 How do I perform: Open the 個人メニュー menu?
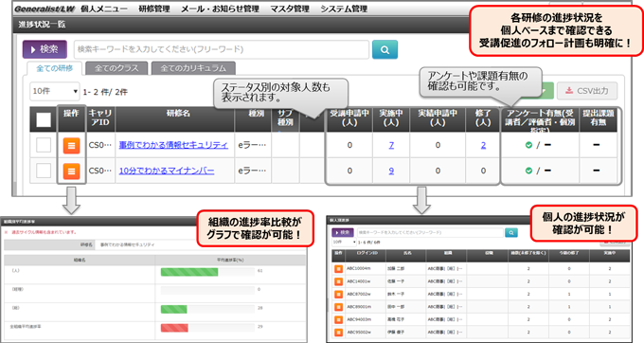pos(104,9)
